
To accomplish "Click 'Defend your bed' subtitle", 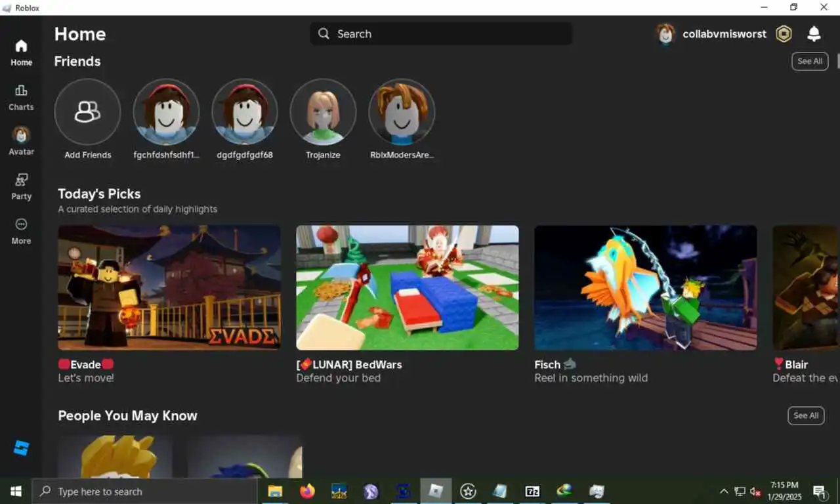I will (x=338, y=378).
